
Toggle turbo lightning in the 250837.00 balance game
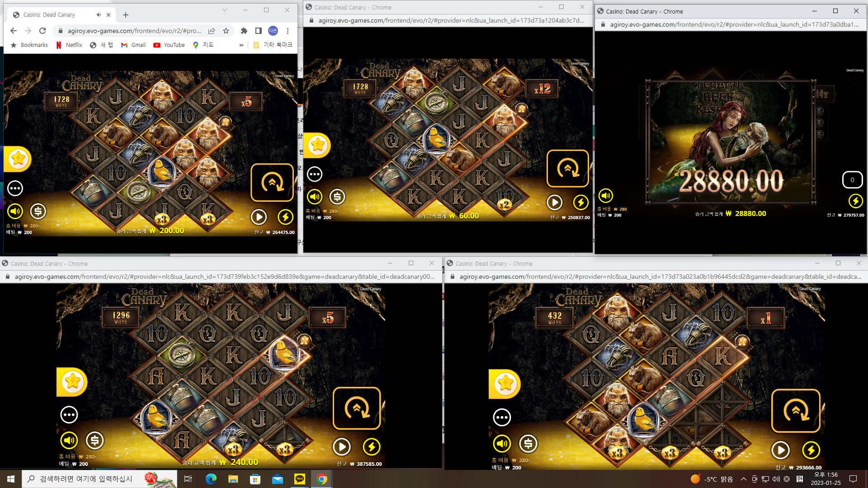(581, 202)
